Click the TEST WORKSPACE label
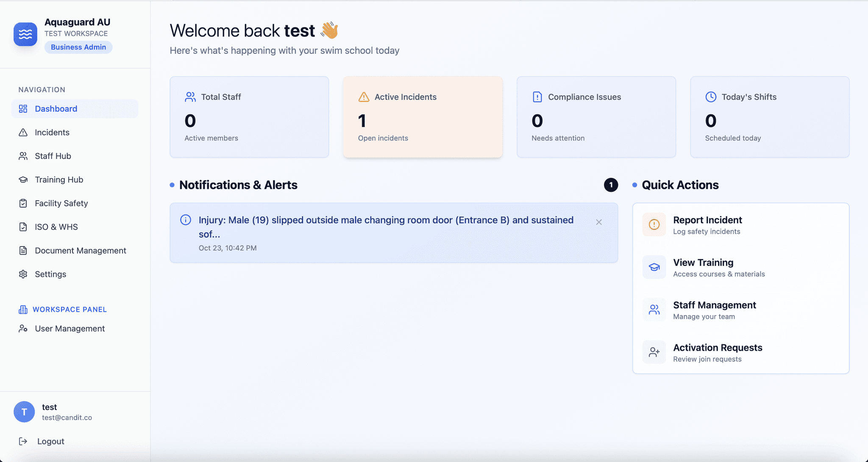 [x=76, y=33]
